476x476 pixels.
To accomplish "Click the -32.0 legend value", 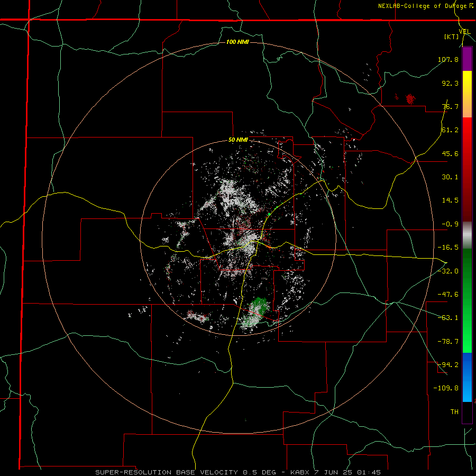I will click(448, 271).
